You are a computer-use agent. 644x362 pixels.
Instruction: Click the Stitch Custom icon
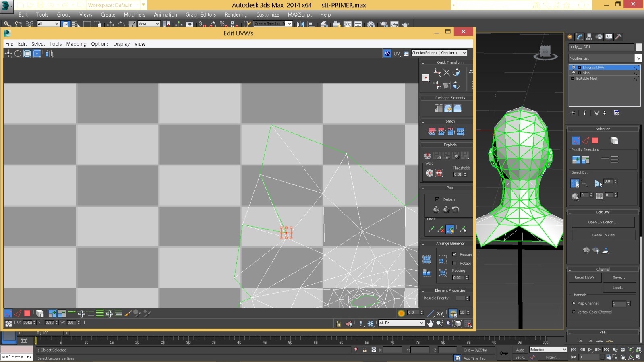[x=461, y=132]
